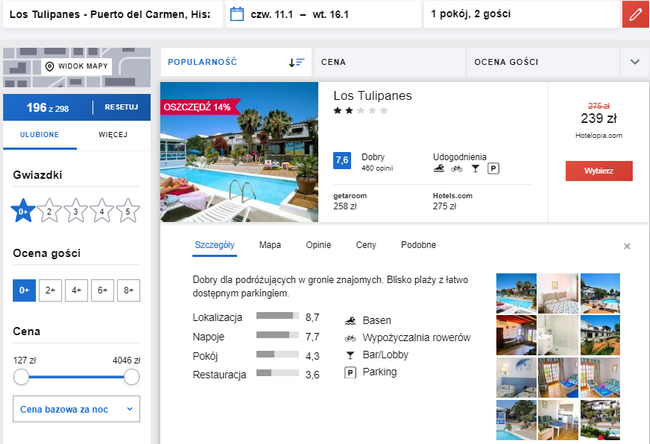Image resolution: width=650 pixels, height=444 pixels.
Task: Open the map view with pin icon
Action: [75, 66]
